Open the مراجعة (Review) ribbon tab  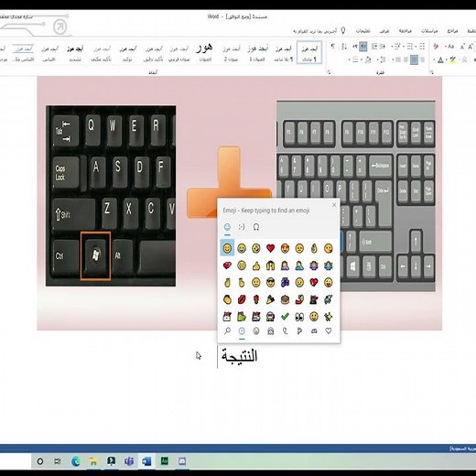tap(406, 31)
